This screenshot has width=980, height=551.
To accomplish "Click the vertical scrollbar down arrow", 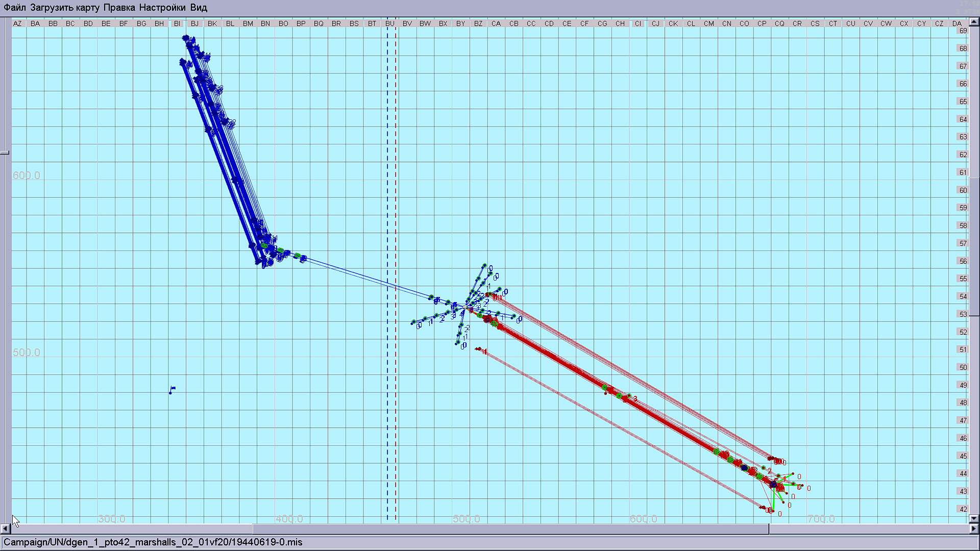I will [x=974, y=518].
